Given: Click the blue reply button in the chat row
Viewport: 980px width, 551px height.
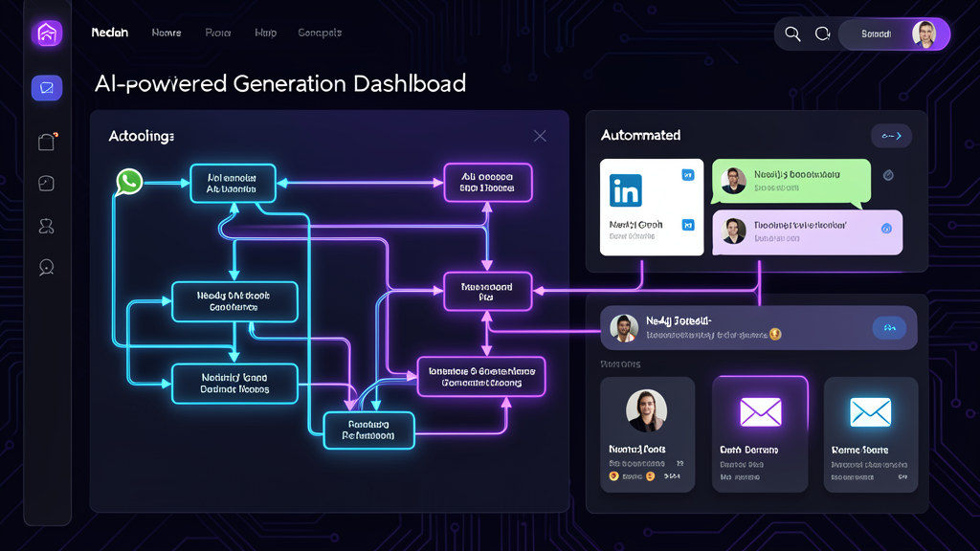Looking at the screenshot, I should click(x=889, y=327).
